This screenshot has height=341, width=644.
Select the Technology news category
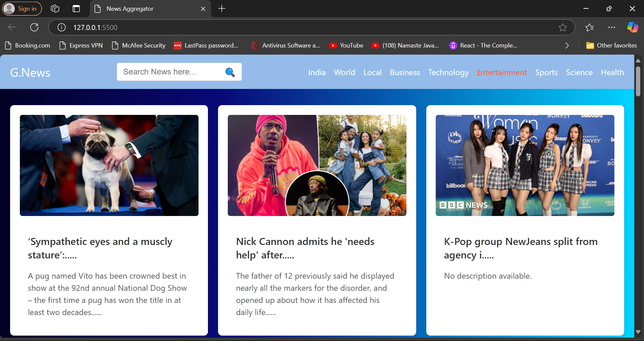click(448, 72)
